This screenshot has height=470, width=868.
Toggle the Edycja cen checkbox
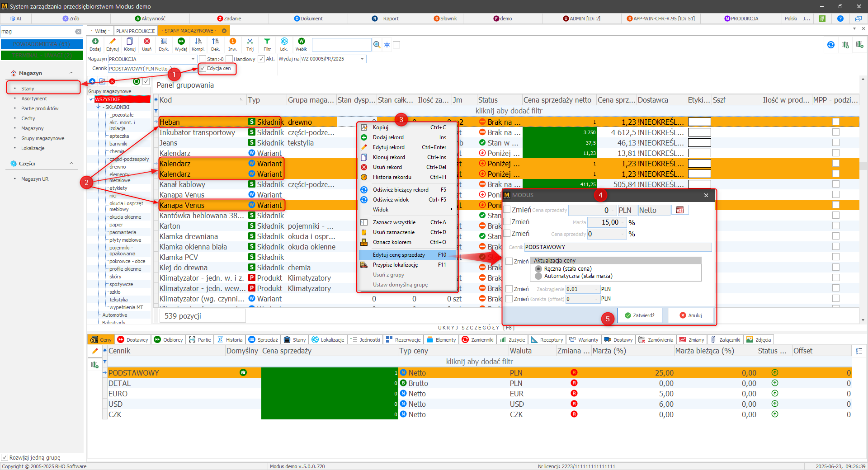pyautogui.click(x=203, y=68)
